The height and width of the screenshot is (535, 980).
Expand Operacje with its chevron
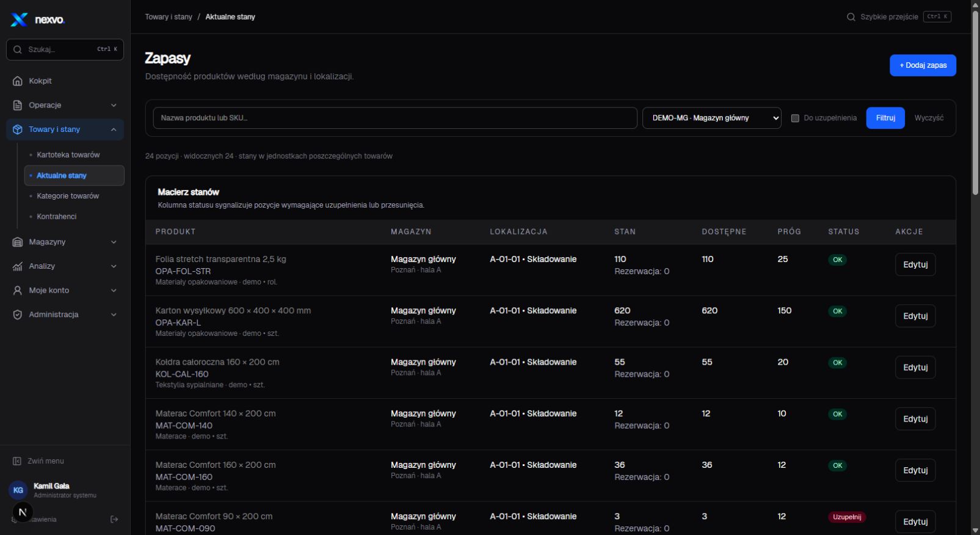[x=114, y=105]
